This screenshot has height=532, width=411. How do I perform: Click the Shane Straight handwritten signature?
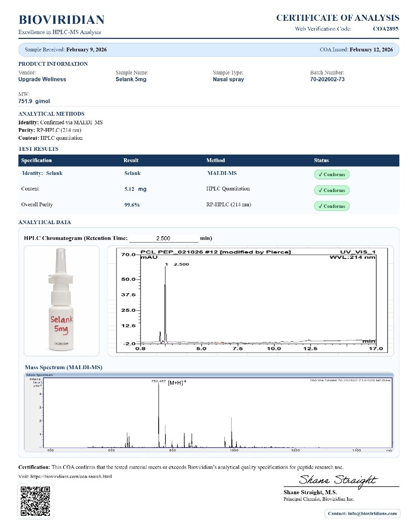[338, 481]
